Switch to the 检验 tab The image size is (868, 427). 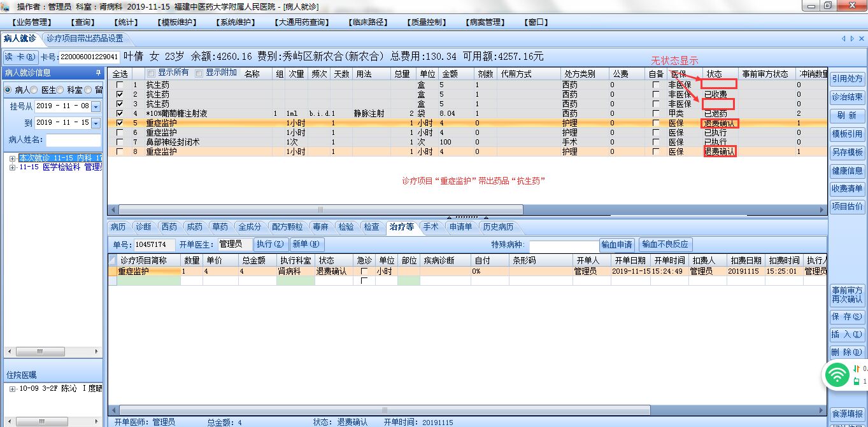pos(346,227)
